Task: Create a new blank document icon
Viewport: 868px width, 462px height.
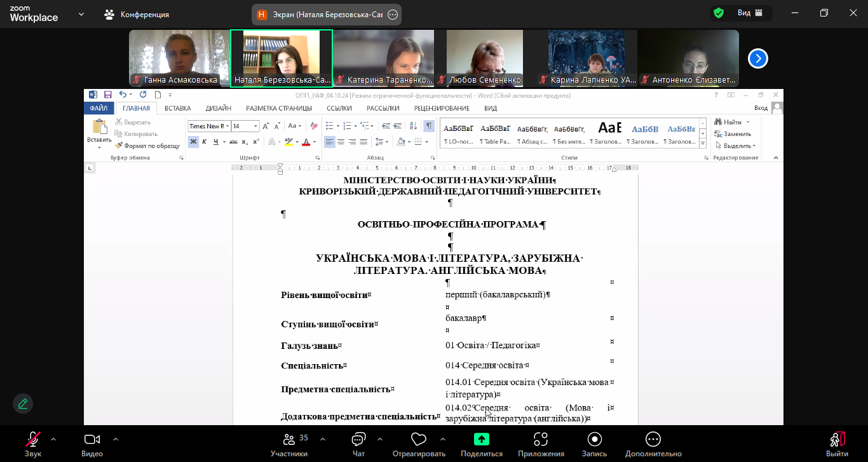Action: click(157, 95)
